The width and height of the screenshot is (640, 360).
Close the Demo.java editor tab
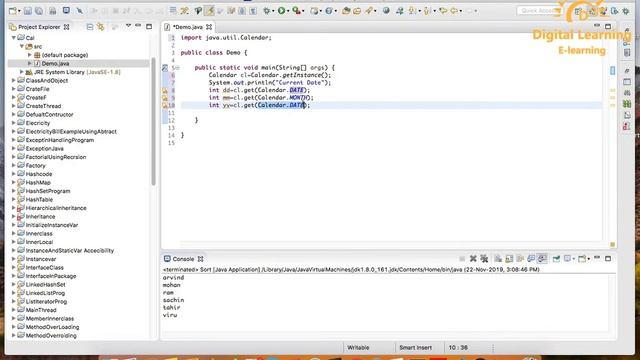[209, 27]
